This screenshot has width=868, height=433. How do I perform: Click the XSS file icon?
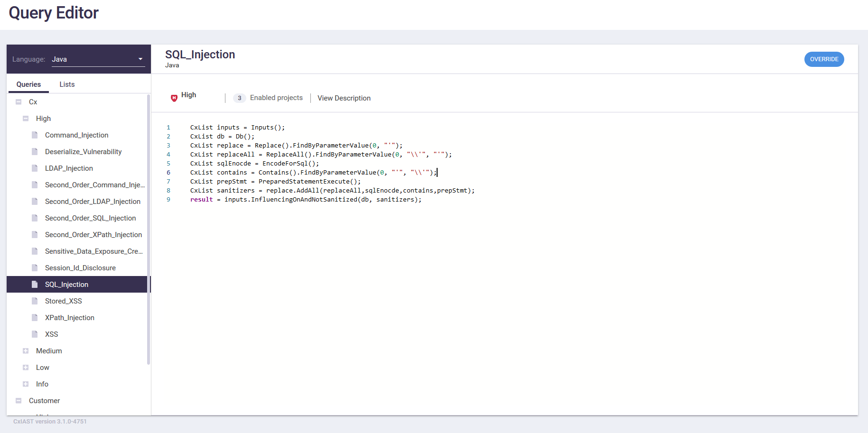(x=35, y=334)
